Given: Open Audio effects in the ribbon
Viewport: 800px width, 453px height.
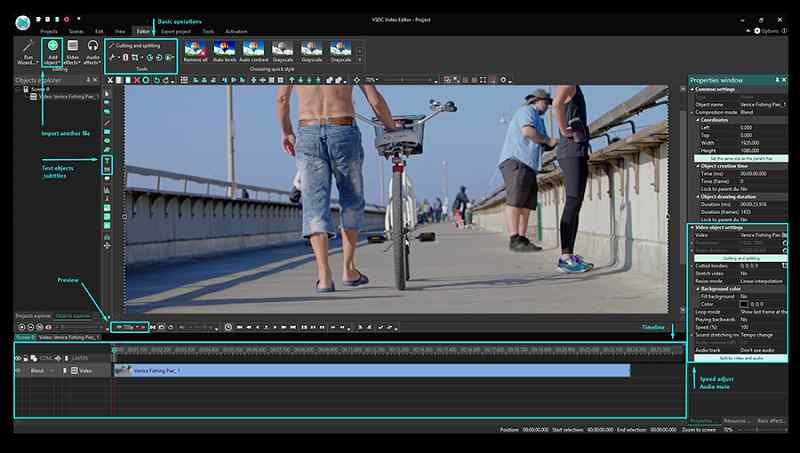Looking at the screenshot, I should (x=93, y=50).
